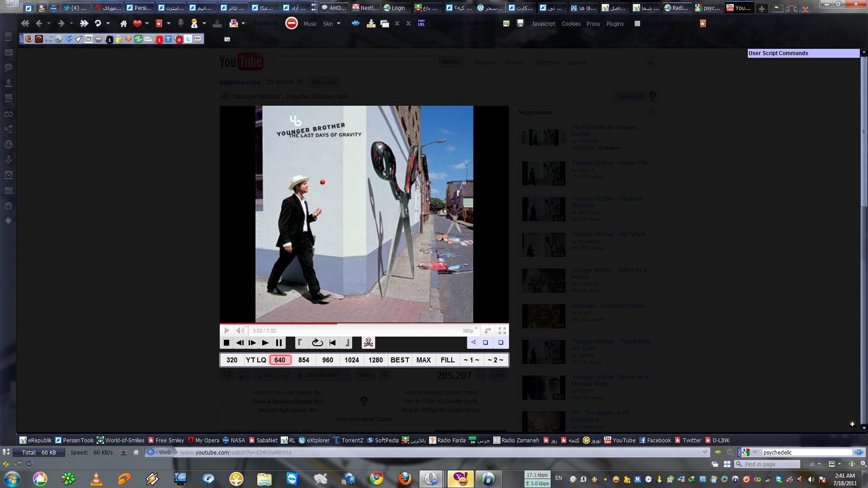The width and height of the screenshot is (868, 488).
Task: Click the floppy disk save icon
Action: (x=520, y=23)
